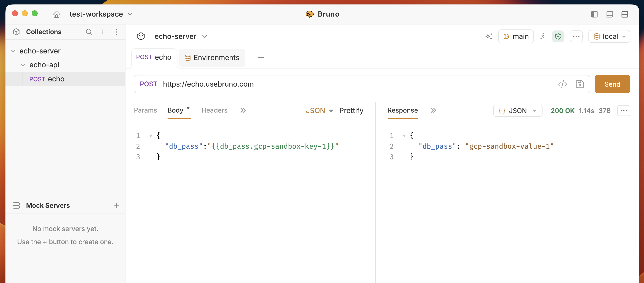Change the response format JSON dropdown
This screenshot has height=283, width=644.
point(518,111)
